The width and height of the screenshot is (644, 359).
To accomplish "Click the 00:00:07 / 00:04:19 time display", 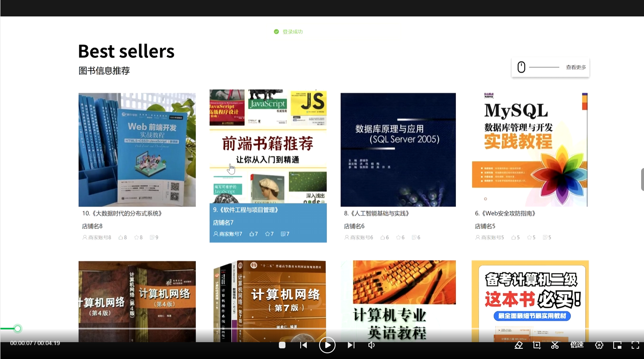I will (35, 343).
